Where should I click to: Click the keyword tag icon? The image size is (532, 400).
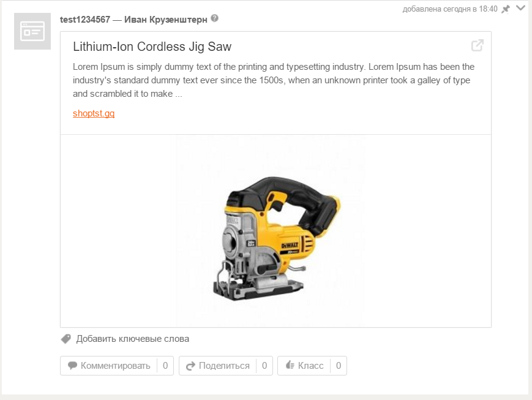click(66, 339)
